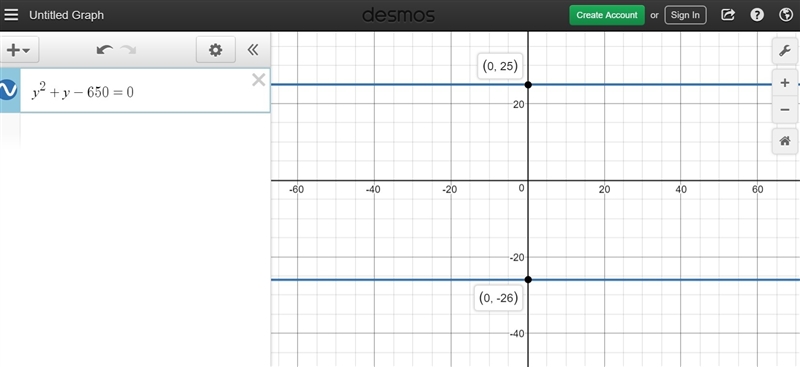The width and height of the screenshot is (800, 367).
Task: Click inside the y² + y − 650 = 0 expression field
Action: pos(145,91)
